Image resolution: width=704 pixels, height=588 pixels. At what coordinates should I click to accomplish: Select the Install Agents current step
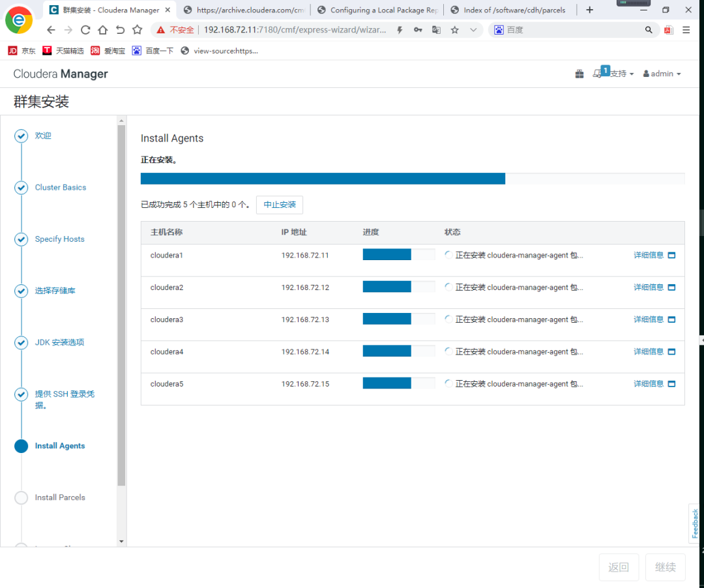pos(60,446)
